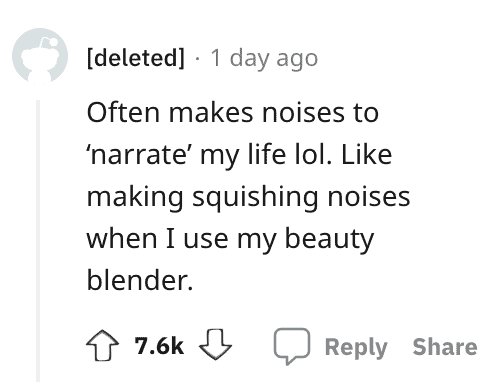
Task: Click the word 'Often' in the comment
Action: (123, 113)
